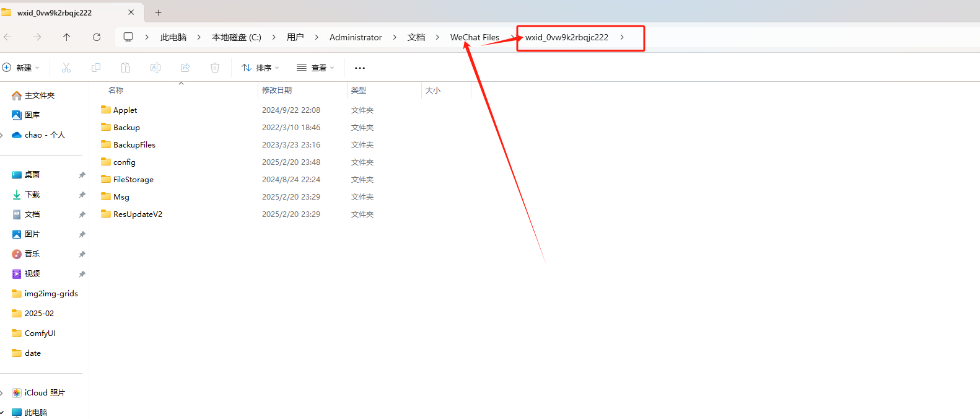The height and width of the screenshot is (419, 980).
Task: Open 下载 (Downloads) in sidebar
Action: 32,195
